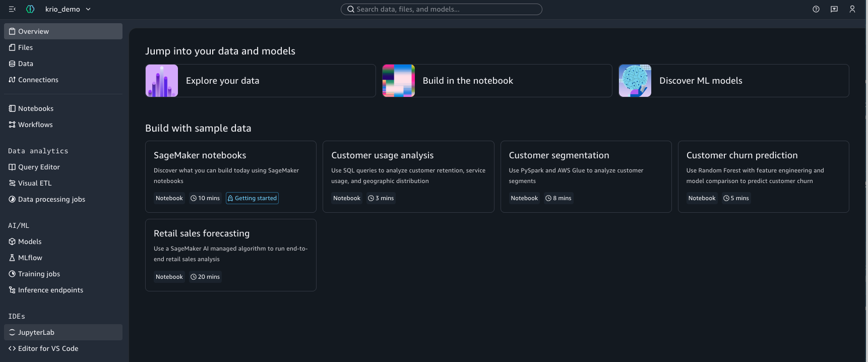Click the Data processing jobs icon

(x=12, y=199)
